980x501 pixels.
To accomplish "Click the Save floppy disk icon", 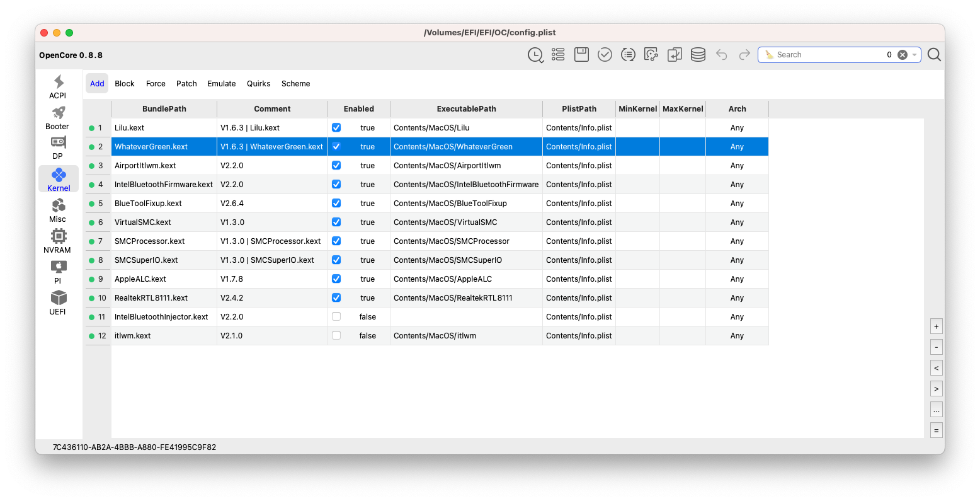I will tap(581, 55).
